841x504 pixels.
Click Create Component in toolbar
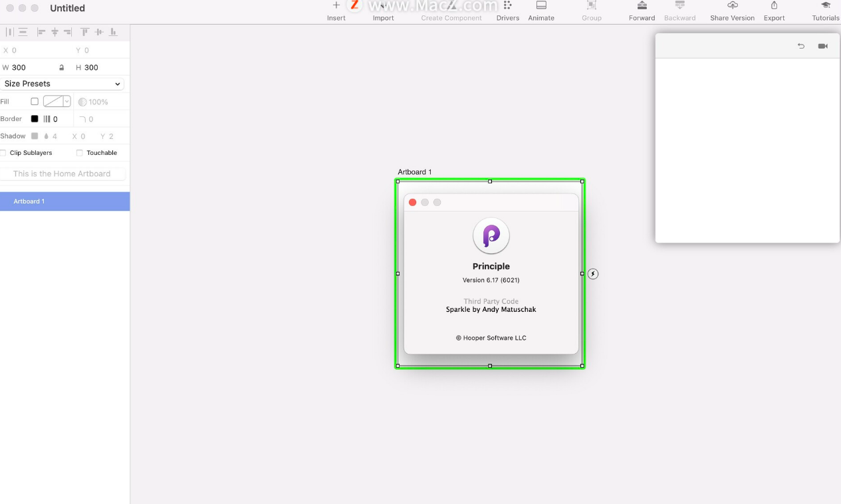[451, 11]
